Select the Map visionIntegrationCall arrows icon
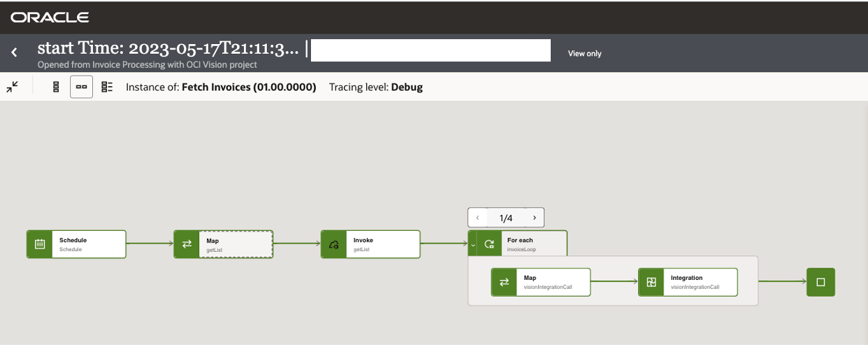Viewport: 868px width, 347px height. click(x=504, y=282)
